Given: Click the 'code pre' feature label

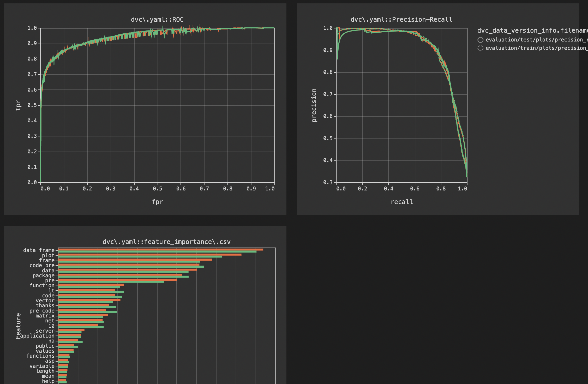Looking at the screenshot, I should click(42, 265).
